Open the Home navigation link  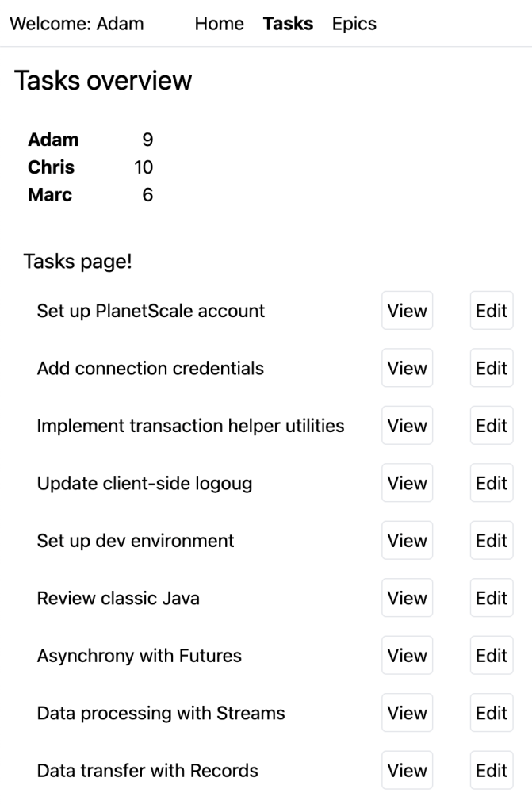pos(219,24)
